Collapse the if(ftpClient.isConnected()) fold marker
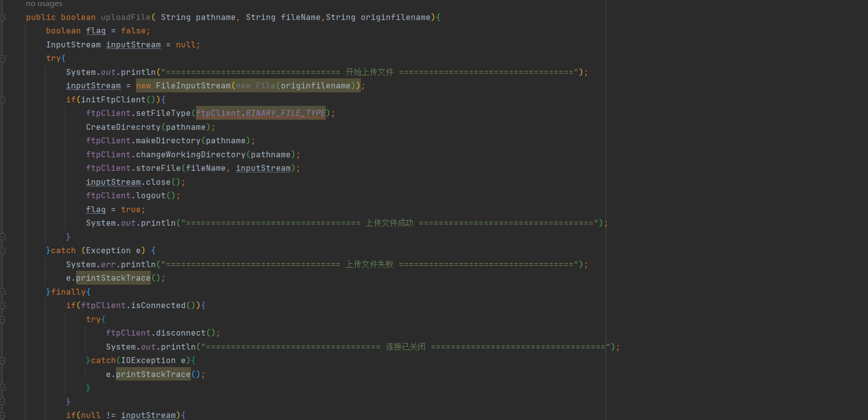Screen dimensions: 868x420 pos(2,306)
